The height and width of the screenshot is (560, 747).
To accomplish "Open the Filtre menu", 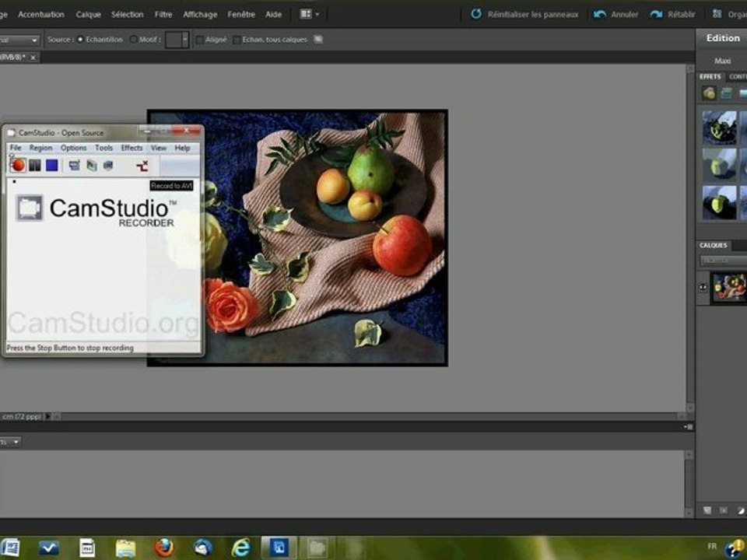I will pos(163,14).
